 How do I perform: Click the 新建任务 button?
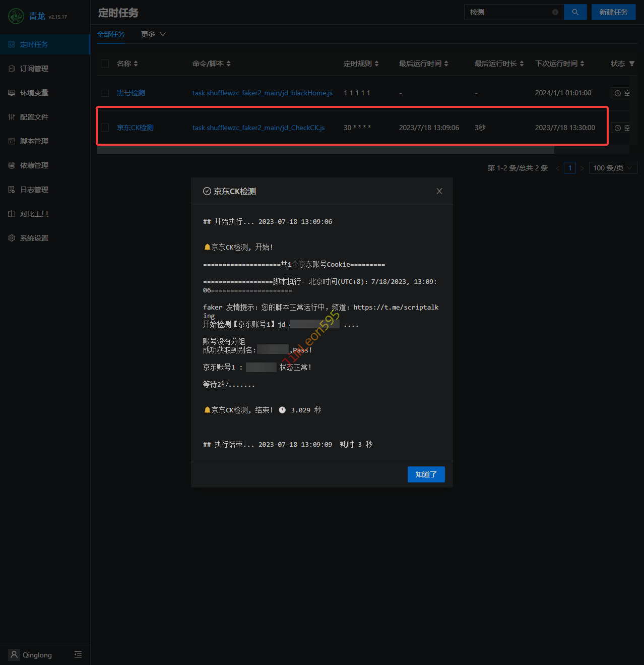pyautogui.click(x=613, y=12)
